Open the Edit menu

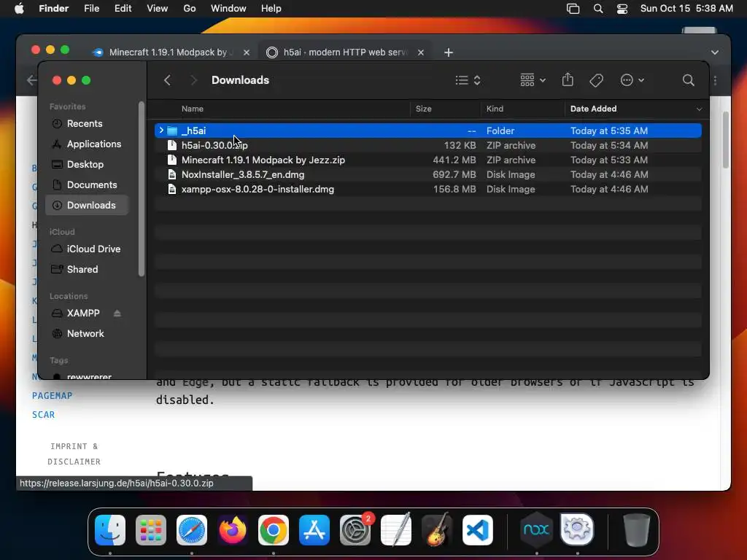tap(123, 9)
